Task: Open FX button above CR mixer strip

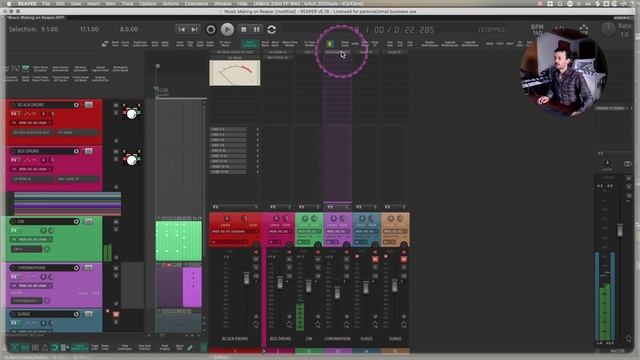Action: 301,207
